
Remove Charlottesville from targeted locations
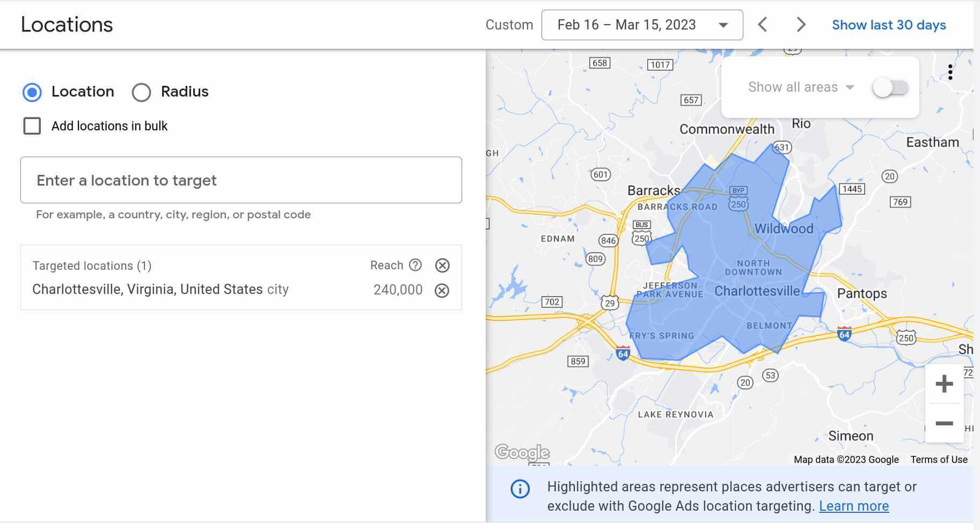click(442, 291)
